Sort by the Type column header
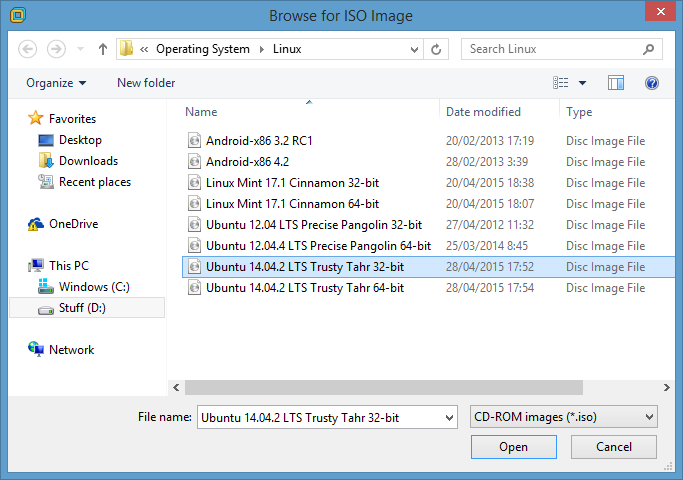Viewport: 683px width, 480px height. coord(579,112)
